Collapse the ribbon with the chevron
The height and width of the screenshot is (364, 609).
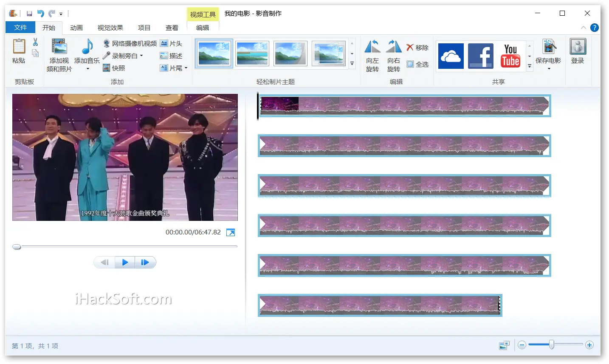584,28
